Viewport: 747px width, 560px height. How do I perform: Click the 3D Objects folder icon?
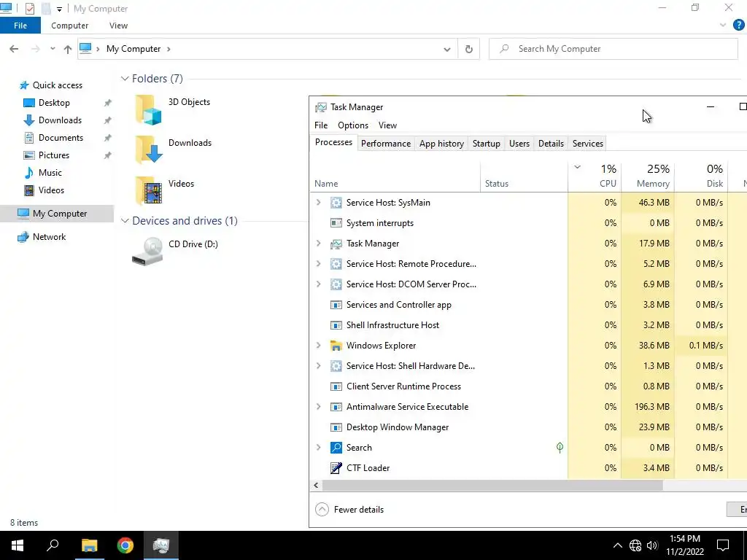coord(149,109)
